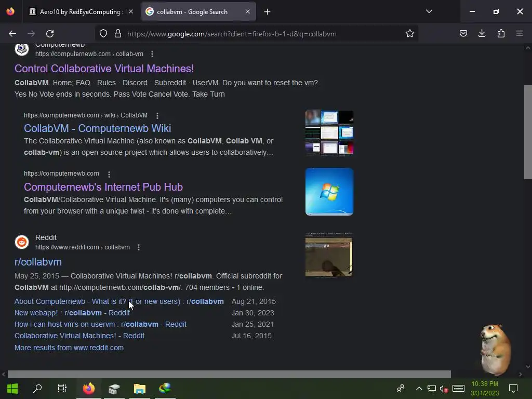Open the box-shaped app icon on taskbar
This screenshot has height=399, width=532.
[114, 389]
